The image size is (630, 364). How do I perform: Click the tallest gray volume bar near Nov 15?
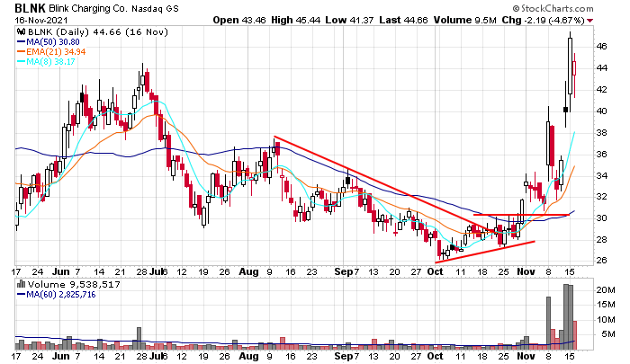(566, 317)
